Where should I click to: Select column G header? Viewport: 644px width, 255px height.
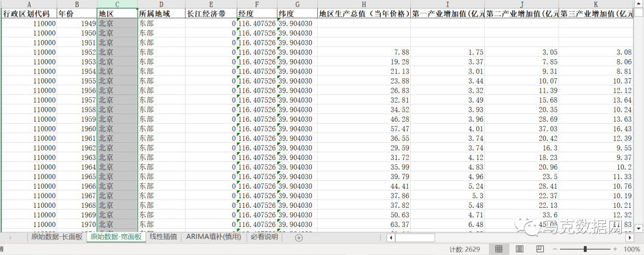coord(297,4)
